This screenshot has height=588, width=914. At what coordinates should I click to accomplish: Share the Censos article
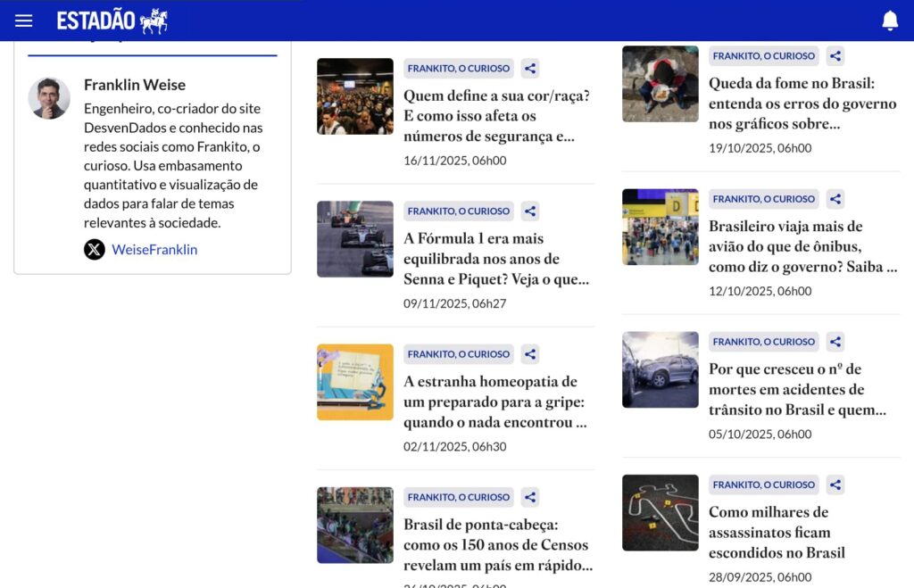(530, 497)
